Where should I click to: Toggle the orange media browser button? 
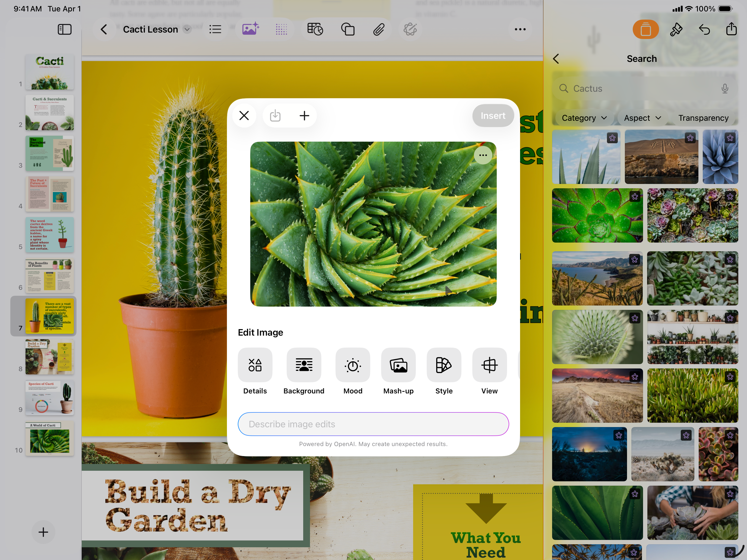pos(645,29)
